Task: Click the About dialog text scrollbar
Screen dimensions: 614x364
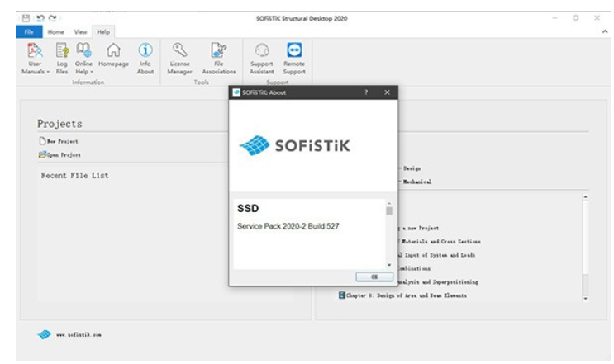Action: 389,234
